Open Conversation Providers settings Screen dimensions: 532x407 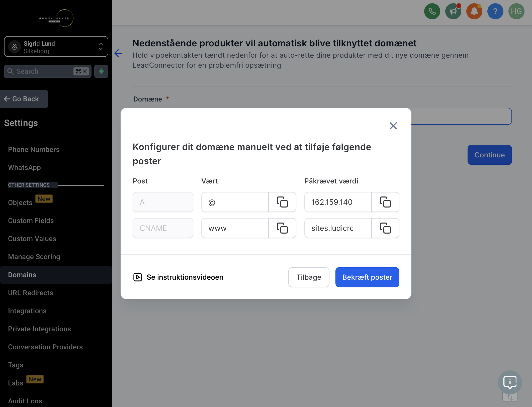(x=45, y=347)
